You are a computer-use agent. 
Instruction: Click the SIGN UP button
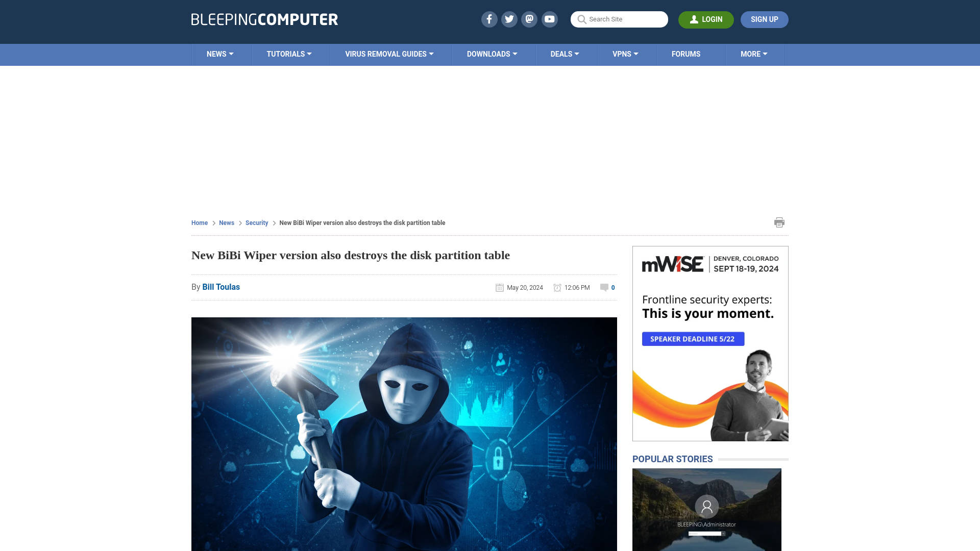(x=765, y=19)
